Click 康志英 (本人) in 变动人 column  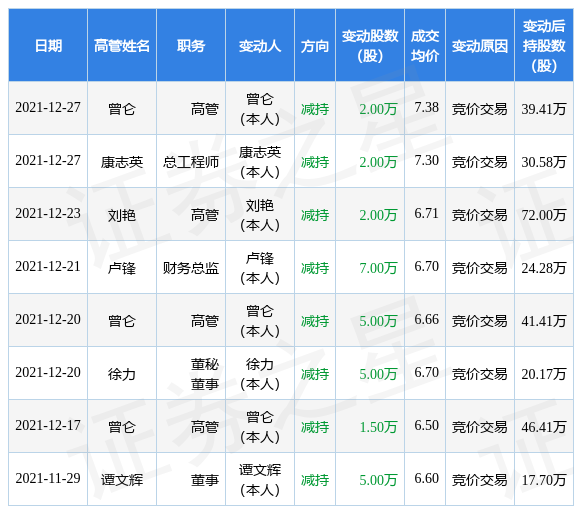pos(260,162)
